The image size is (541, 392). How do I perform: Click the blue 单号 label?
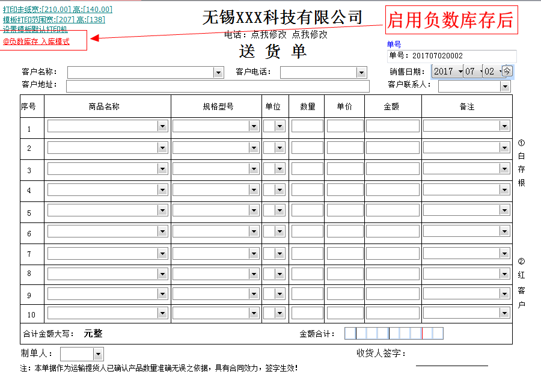tap(393, 44)
